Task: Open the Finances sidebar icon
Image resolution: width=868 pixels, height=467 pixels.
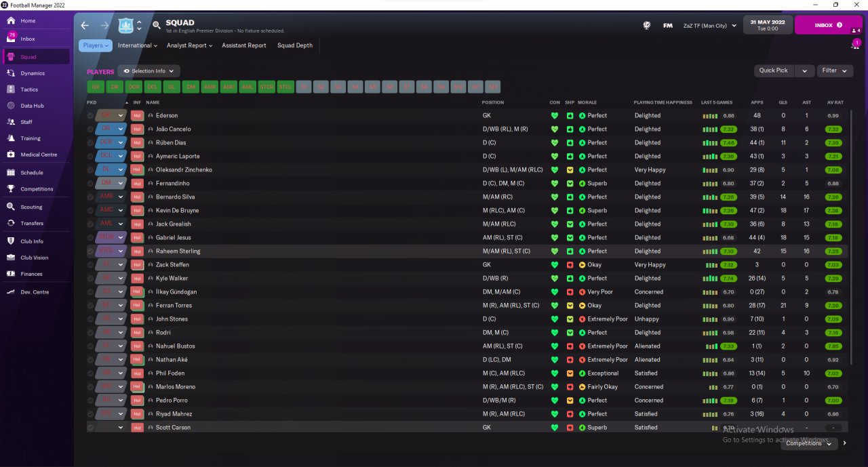Action: click(11, 274)
